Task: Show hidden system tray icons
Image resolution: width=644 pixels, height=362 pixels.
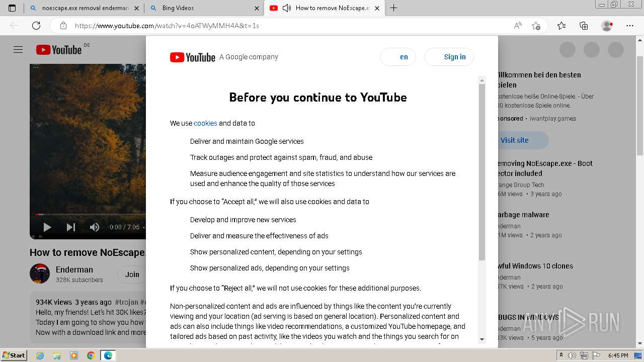Action: 561,355
